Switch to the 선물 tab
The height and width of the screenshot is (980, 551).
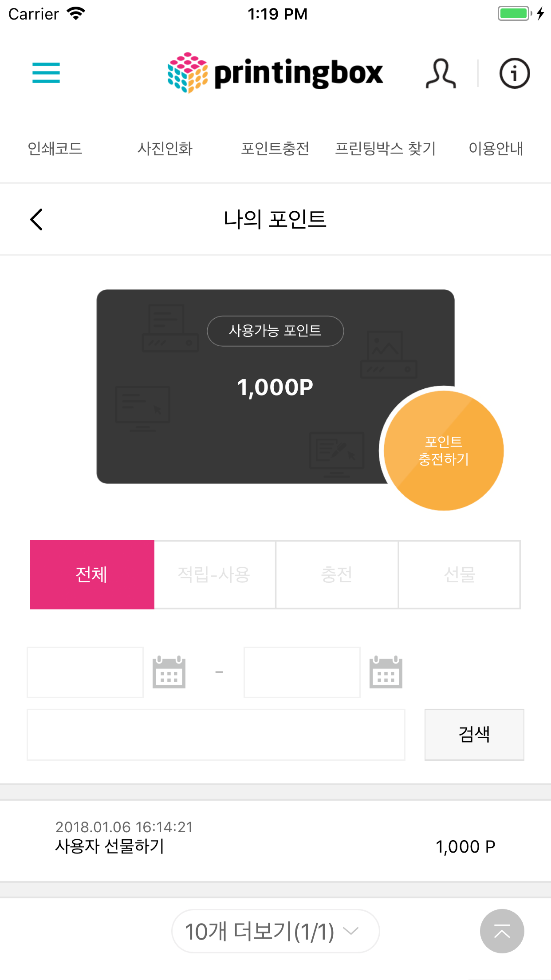pyautogui.click(x=459, y=575)
